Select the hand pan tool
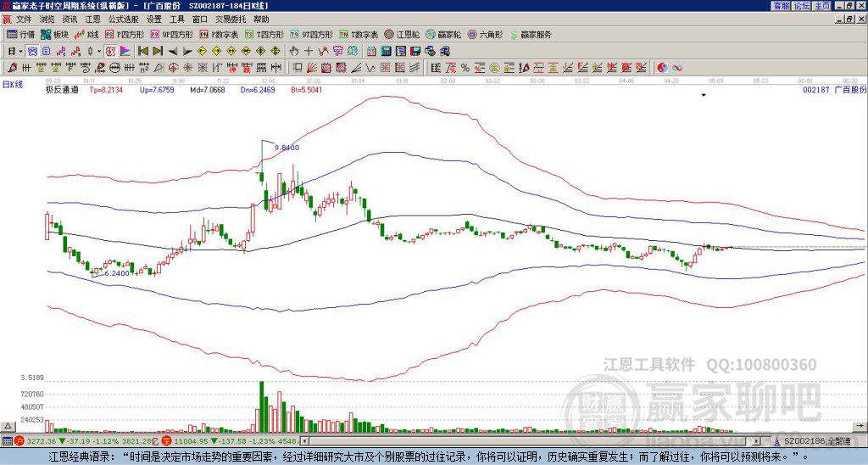 [293, 52]
